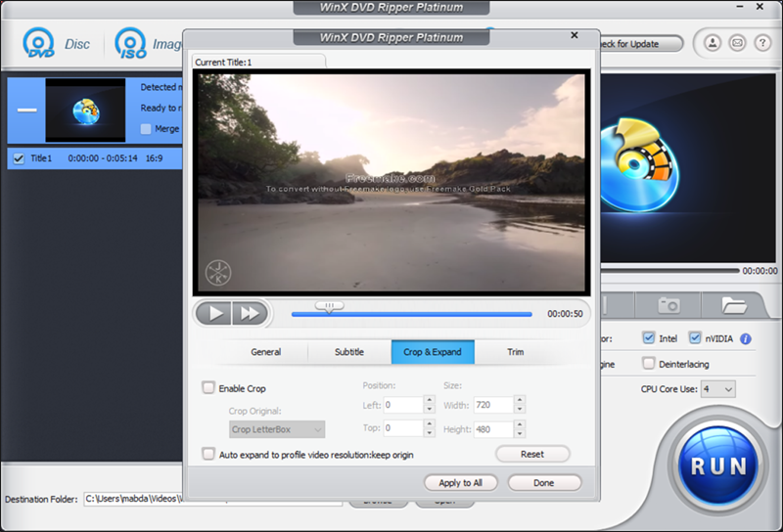Open the output folder icon
783x532 pixels.
(x=733, y=304)
